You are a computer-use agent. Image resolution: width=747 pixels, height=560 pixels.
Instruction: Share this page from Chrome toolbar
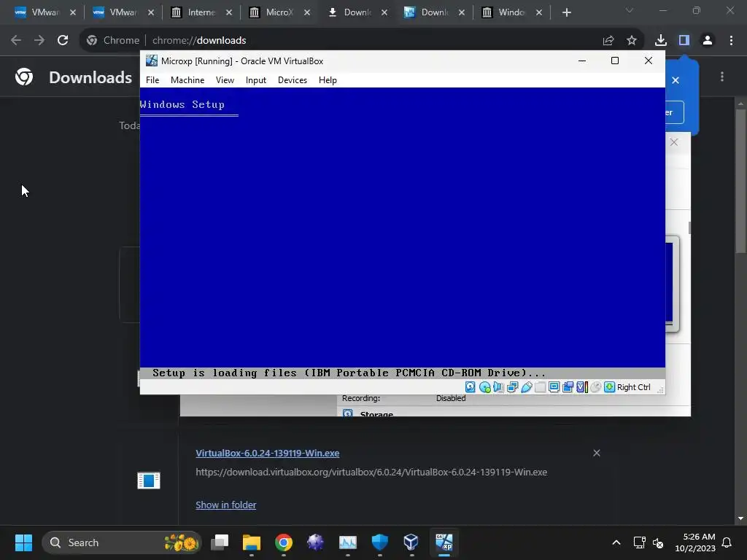(x=608, y=41)
